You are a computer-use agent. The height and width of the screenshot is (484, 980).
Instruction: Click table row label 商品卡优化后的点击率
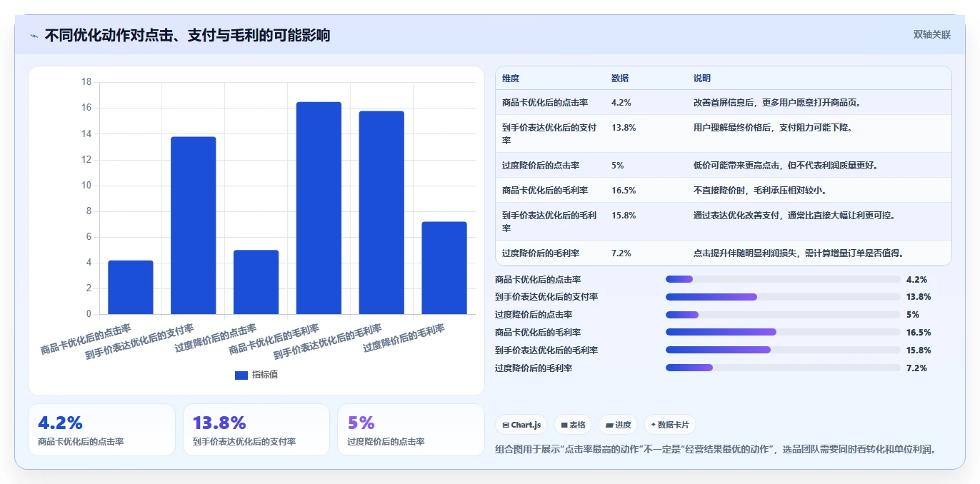(x=545, y=103)
